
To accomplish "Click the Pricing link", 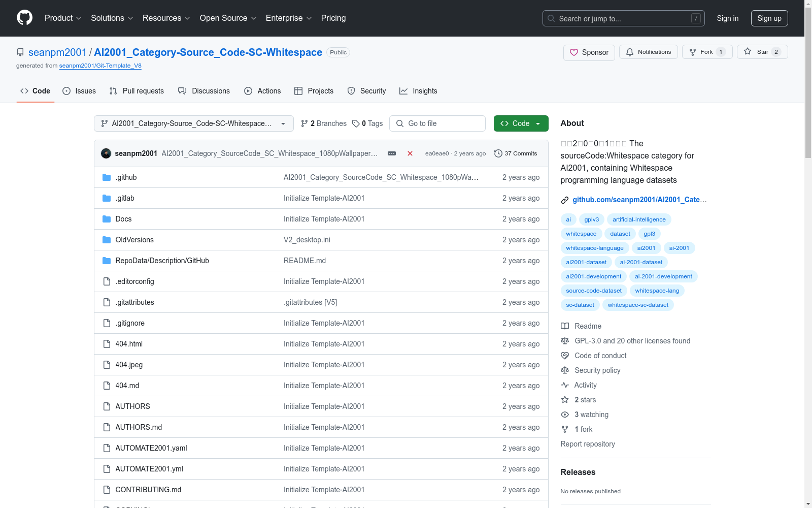I will pyautogui.click(x=333, y=18).
